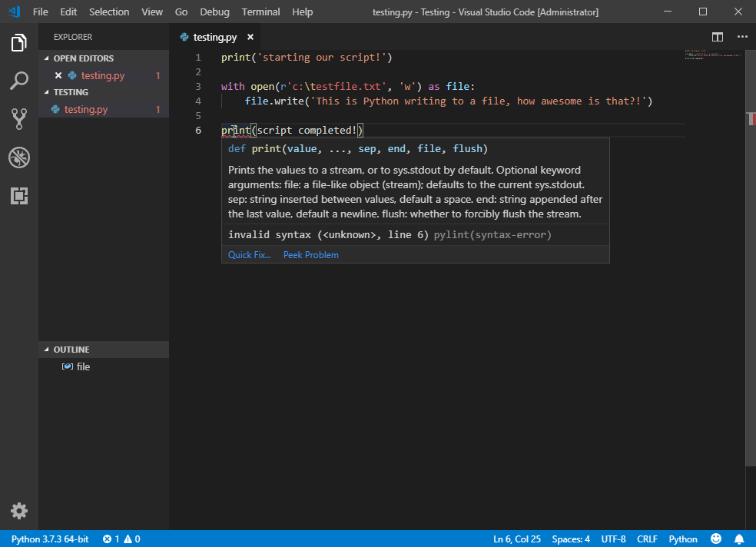
Task: Open the Debug view icon
Action: click(x=18, y=157)
